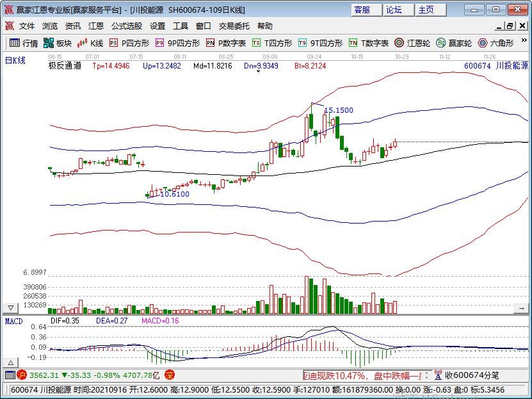Select the 9P四方形 tool

(177, 43)
